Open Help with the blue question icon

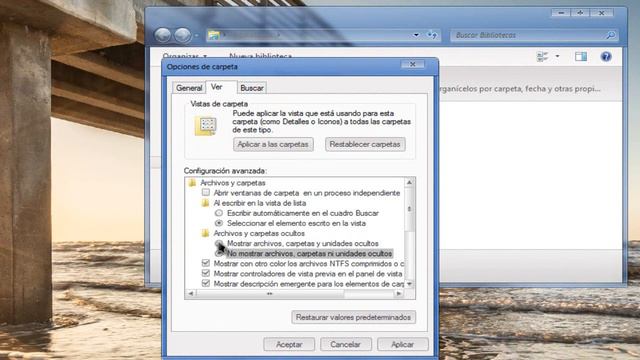pos(606,56)
